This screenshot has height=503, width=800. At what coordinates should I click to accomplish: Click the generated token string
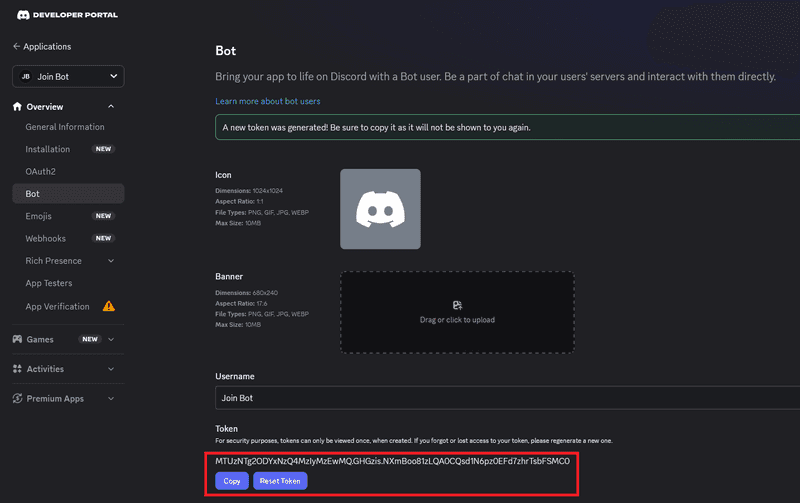pos(392,461)
